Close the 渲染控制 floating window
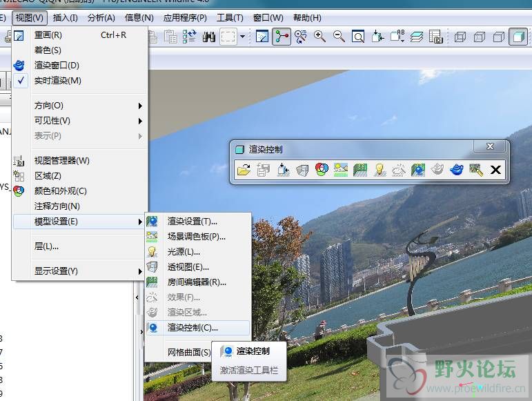This screenshot has width=532, height=401. pyautogui.click(x=490, y=146)
